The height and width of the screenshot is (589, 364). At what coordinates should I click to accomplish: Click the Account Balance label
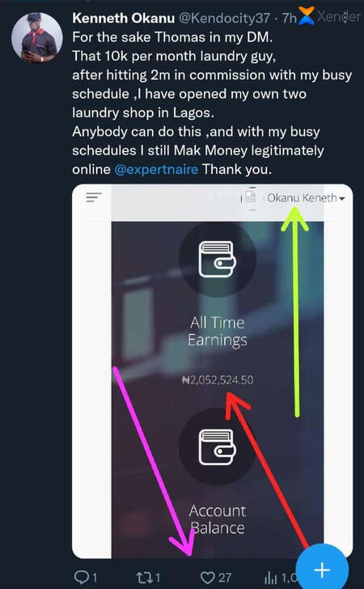point(217,519)
